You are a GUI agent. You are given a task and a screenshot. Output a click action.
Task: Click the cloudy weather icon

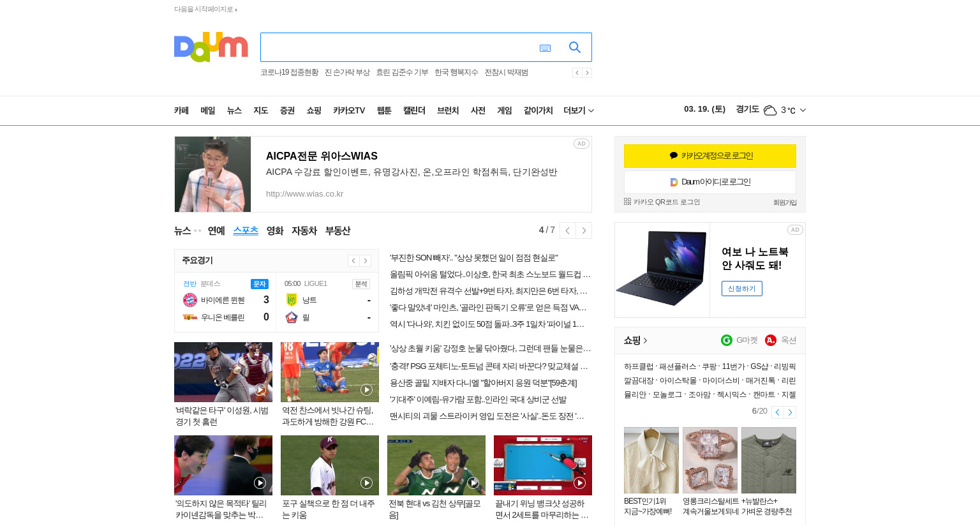click(x=770, y=110)
